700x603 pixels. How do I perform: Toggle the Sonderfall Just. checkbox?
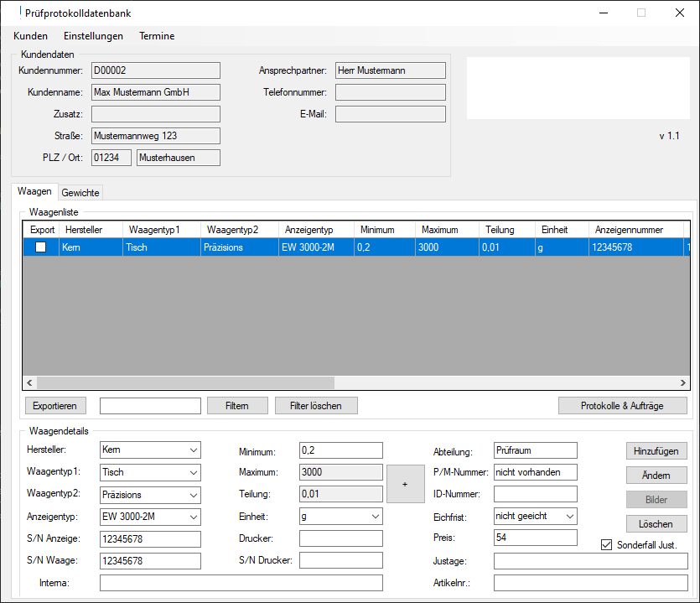tap(608, 546)
